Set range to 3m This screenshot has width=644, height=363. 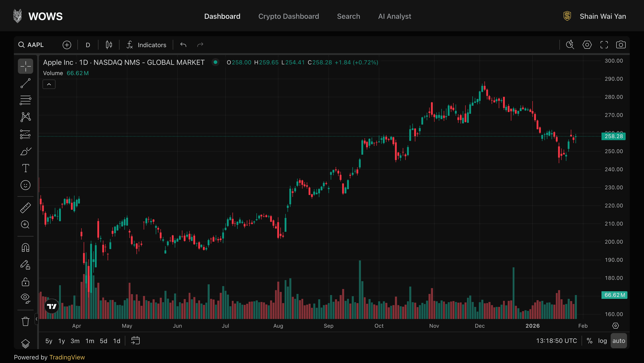coord(75,341)
